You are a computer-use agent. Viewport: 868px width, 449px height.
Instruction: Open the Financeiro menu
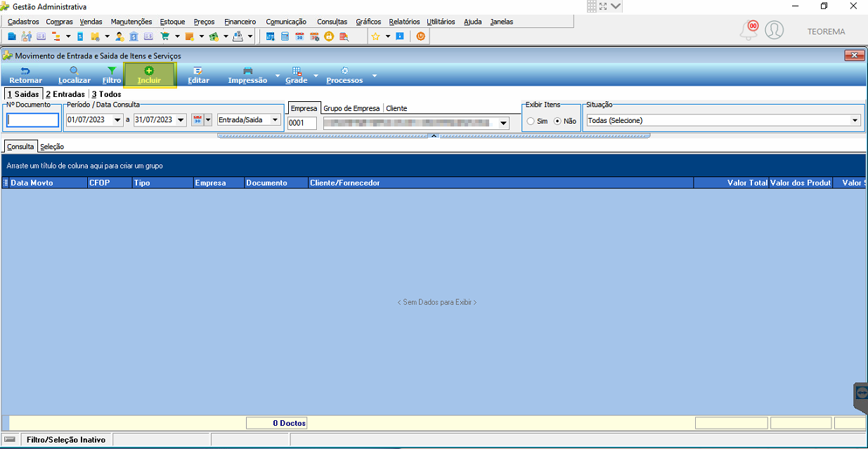(x=240, y=22)
